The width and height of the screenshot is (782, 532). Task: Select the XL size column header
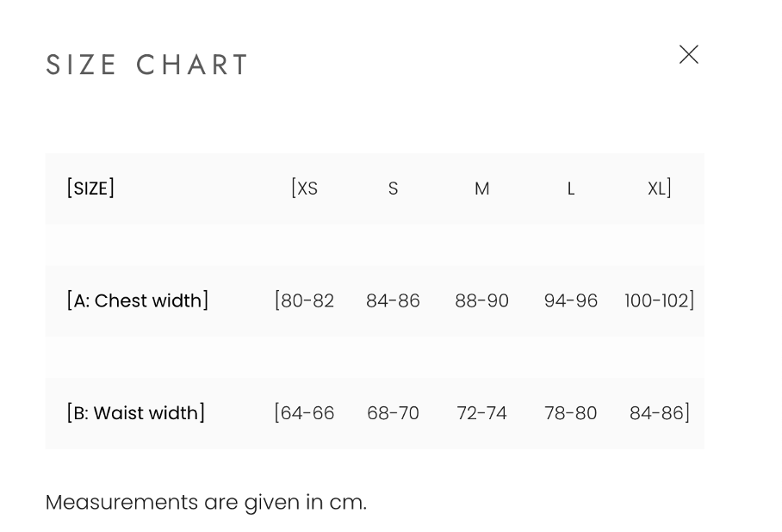click(x=657, y=189)
